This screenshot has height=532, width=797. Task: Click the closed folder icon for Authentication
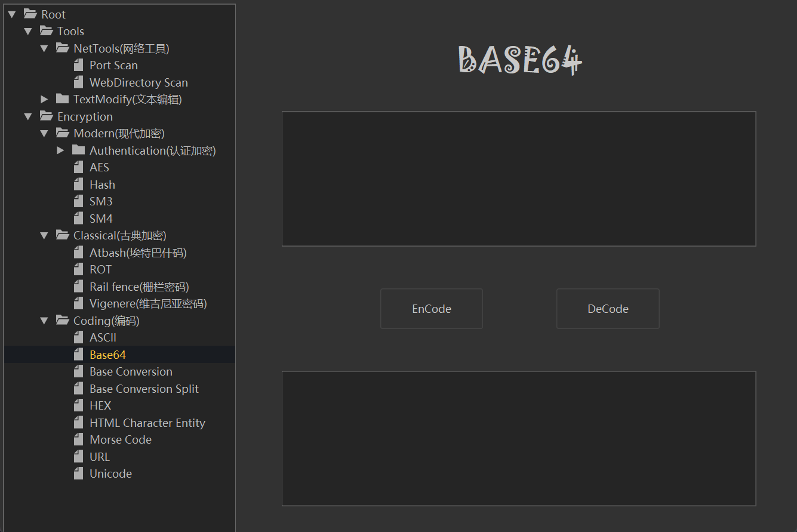tap(78, 150)
